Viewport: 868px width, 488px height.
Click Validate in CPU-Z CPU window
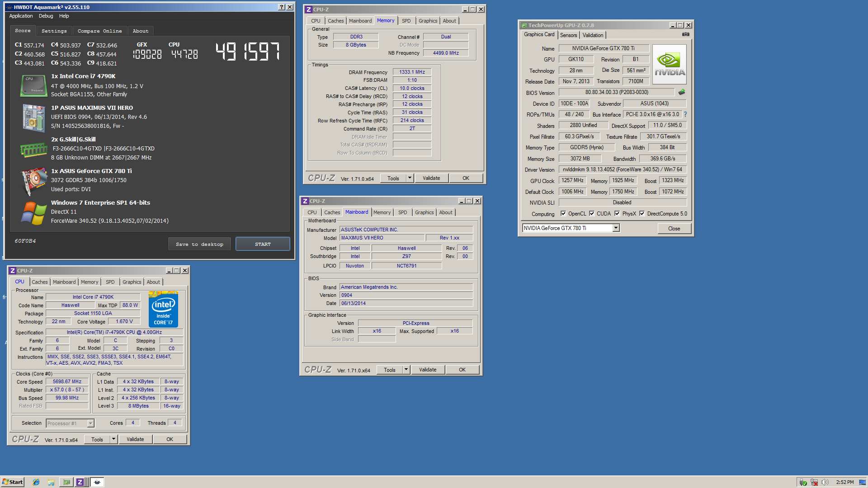tap(135, 439)
